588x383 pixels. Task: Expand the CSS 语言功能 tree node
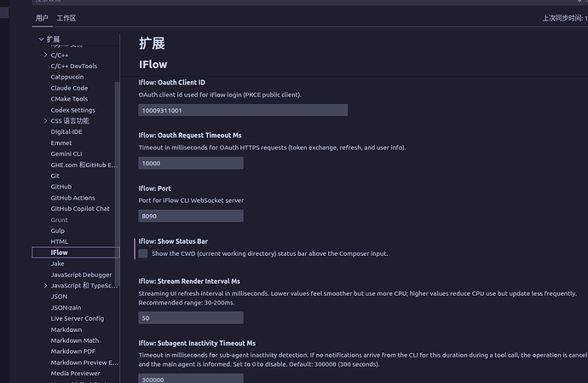(46, 121)
